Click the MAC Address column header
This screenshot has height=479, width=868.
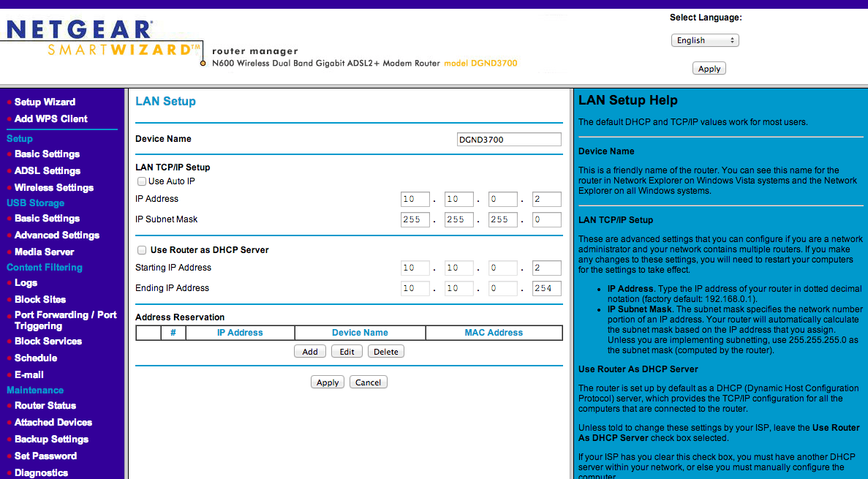tap(494, 332)
